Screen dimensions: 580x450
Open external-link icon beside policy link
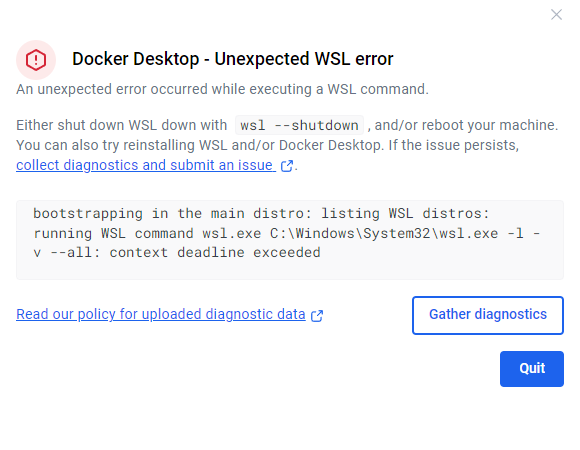click(317, 315)
